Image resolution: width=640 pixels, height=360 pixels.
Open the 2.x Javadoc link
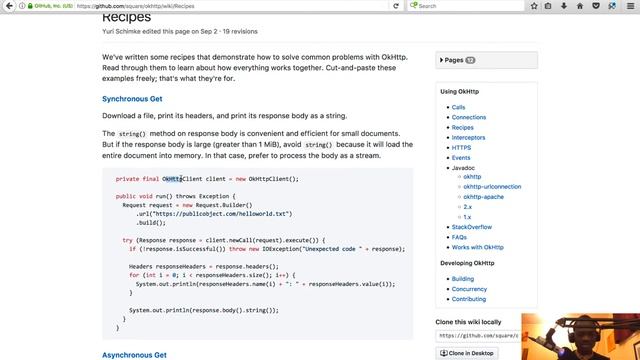click(x=467, y=207)
